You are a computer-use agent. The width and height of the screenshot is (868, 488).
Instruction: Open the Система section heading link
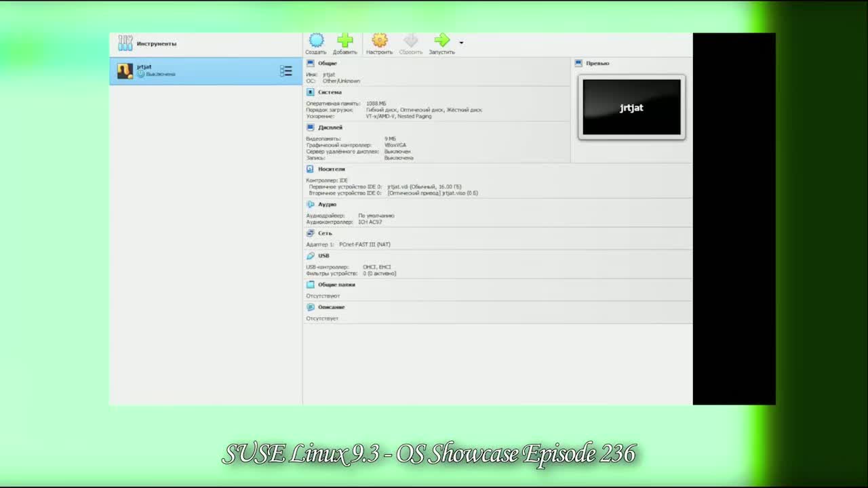pos(330,92)
